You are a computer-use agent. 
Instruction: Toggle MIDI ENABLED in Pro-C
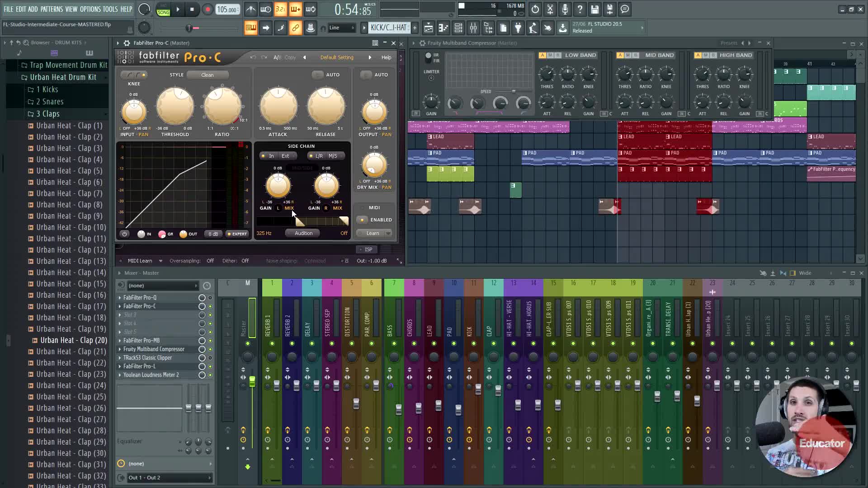pos(362,220)
